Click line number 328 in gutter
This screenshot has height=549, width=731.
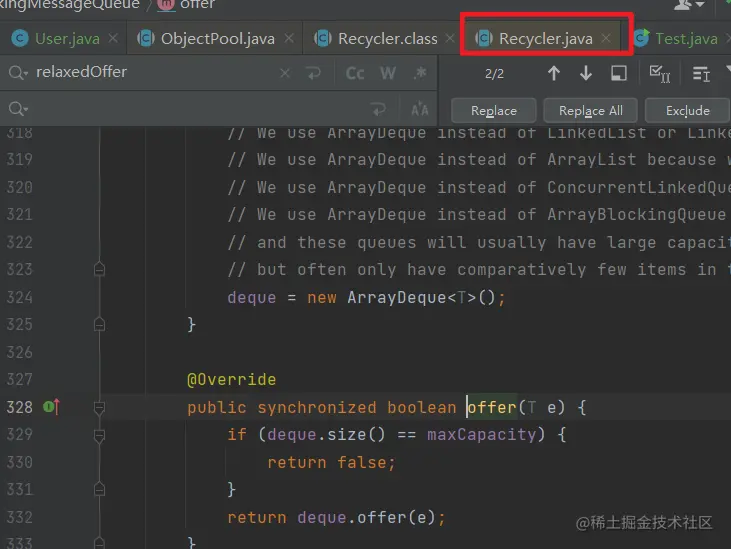(20, 407)
